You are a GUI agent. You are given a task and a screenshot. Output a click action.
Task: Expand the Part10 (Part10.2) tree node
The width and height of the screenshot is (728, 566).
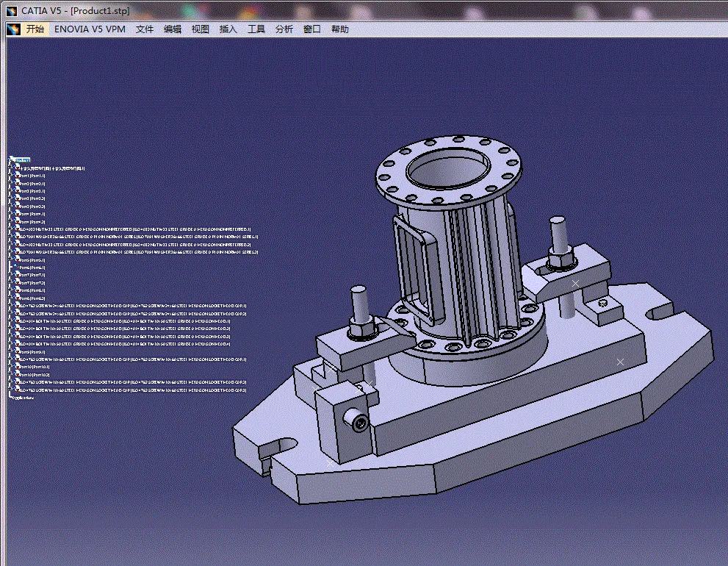coord(10,373)
